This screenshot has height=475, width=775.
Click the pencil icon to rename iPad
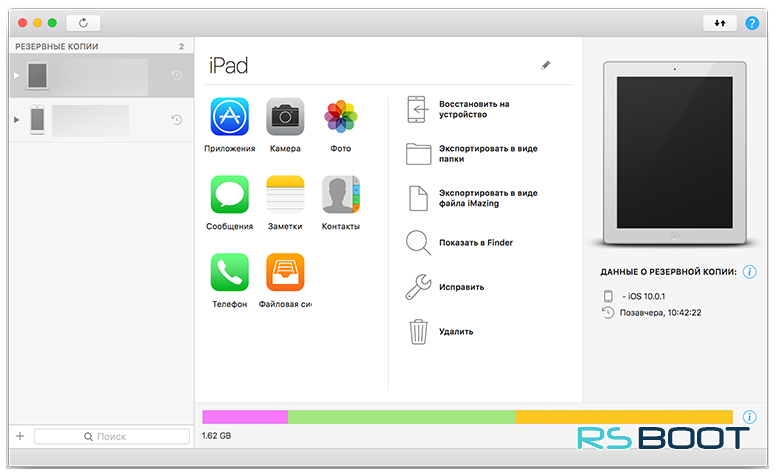pyautogui.click(x=546, y=65)
